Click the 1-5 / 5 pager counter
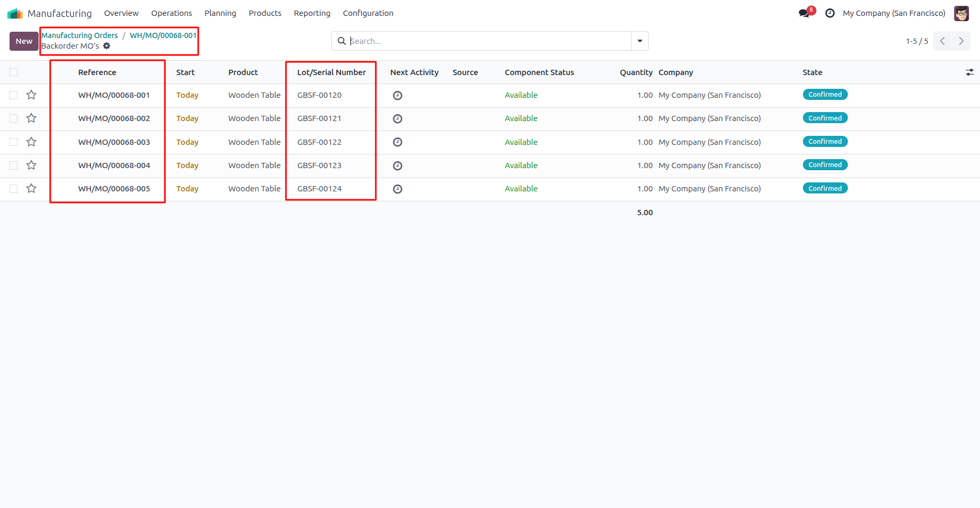This screenshot has height=508, width=980. [x=917, y=41]
